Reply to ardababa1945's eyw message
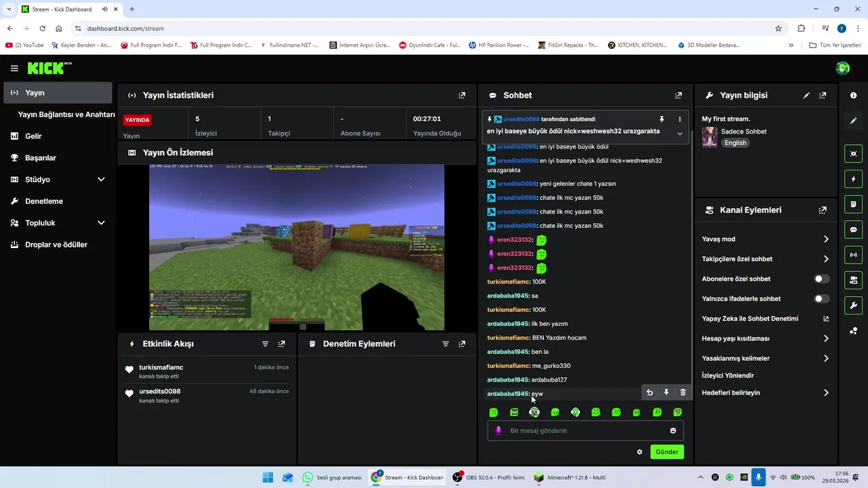This screenshot has height=488, width=868. pyautogui.click(x=650, y=392)
